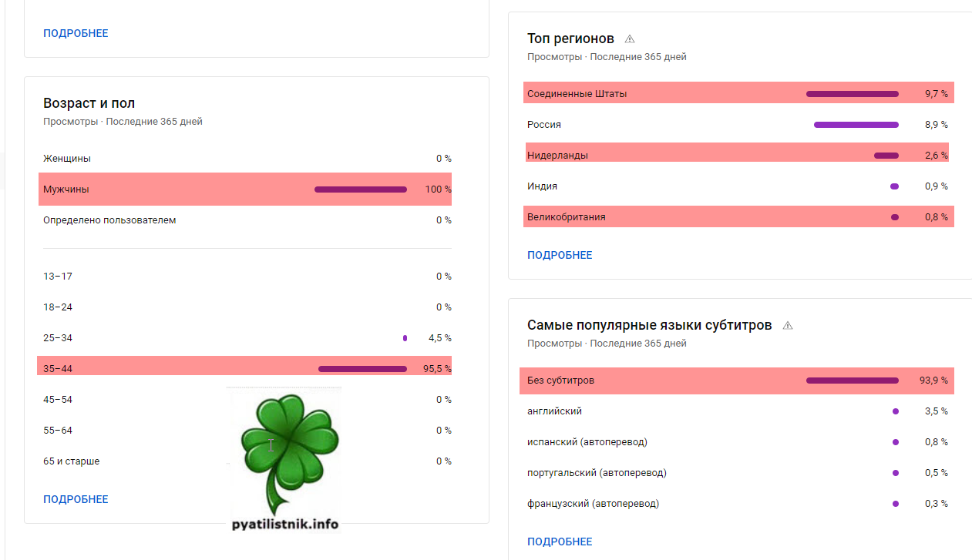
Task: Click the warning icon beside Топ регионов
Action: tap(630, 39)
